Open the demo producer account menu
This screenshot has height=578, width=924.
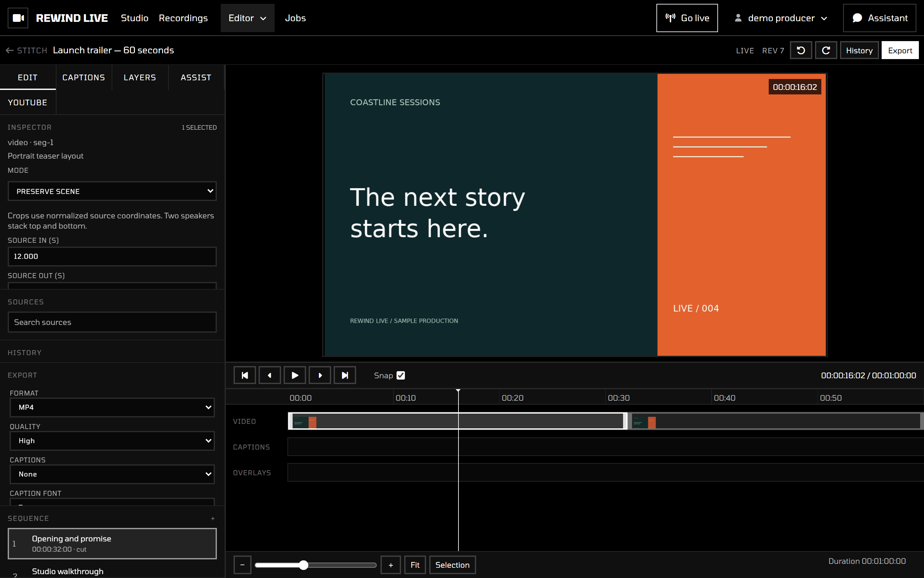point(781,18)
